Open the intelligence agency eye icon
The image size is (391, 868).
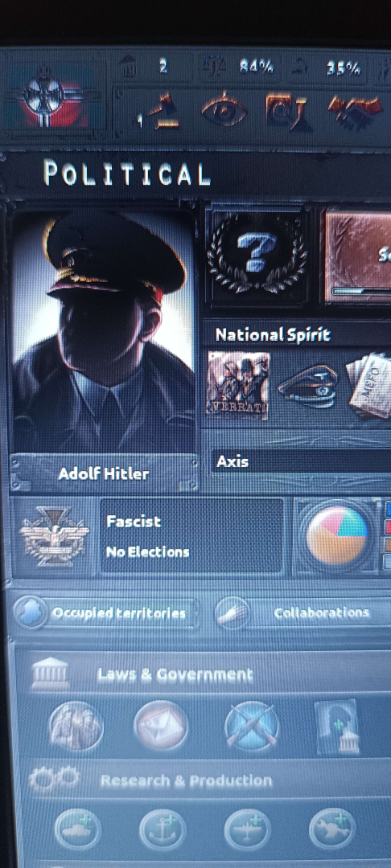click(223, 110)
